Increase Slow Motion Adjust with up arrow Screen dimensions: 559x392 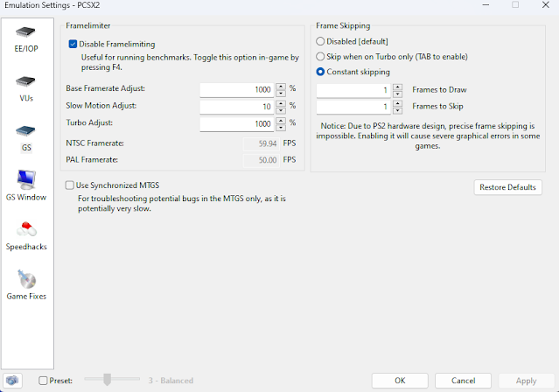pos(281,103)
